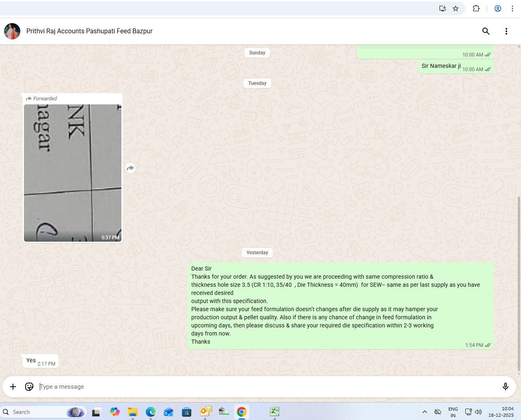Open the ENG IN language switcher
The width and height of the screenshot is (521, 420).
click(453, 412)
